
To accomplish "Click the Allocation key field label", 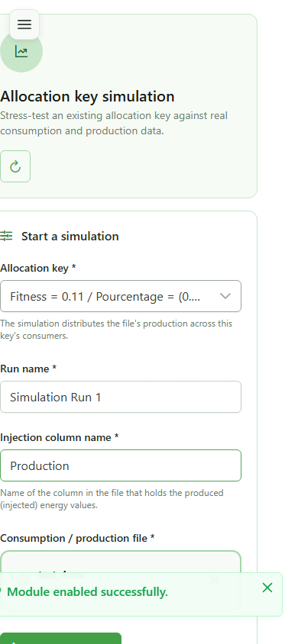I will (x=37, y=268).
